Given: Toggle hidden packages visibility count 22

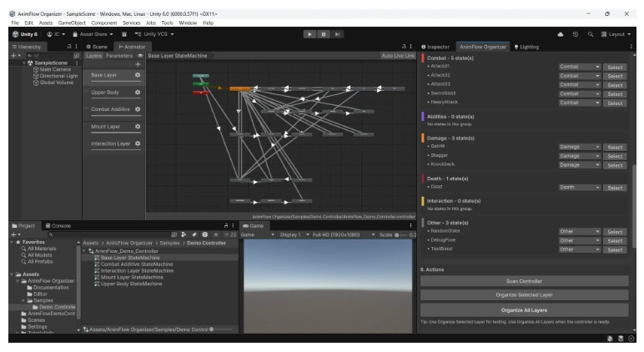Looking at the screenshot, I should [230, 235].
